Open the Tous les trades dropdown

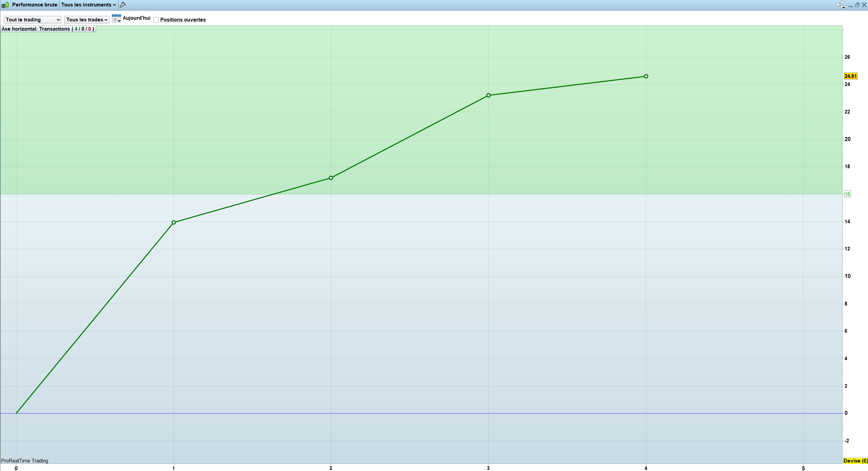(x=87, y=20)
